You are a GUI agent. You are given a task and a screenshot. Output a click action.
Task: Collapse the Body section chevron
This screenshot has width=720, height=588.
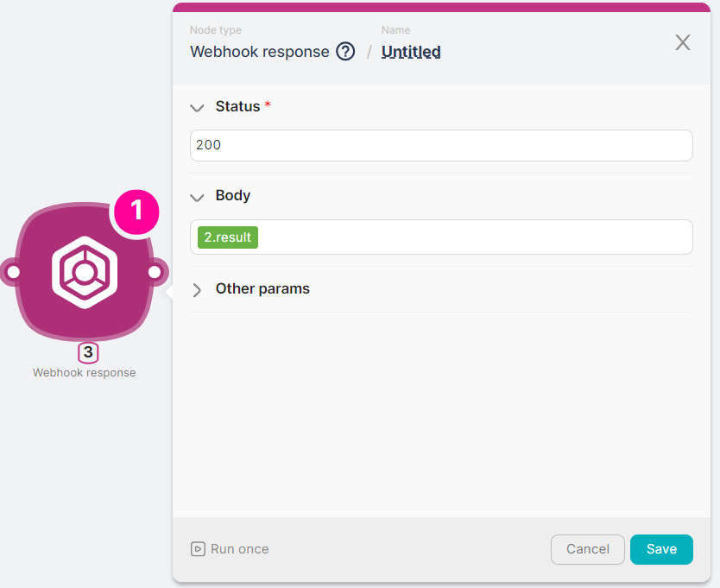[x=197, y=197]
